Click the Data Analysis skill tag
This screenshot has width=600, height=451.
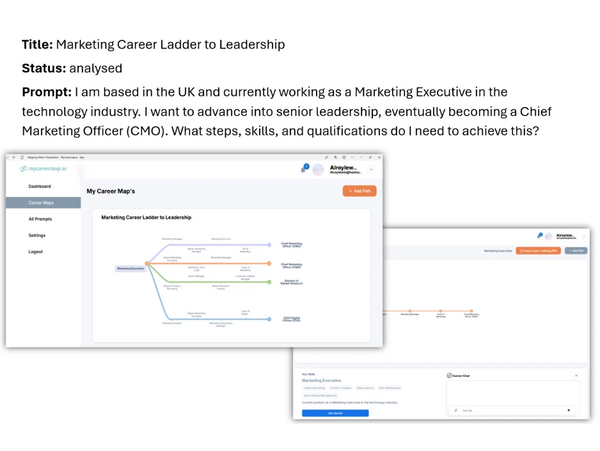365,388
